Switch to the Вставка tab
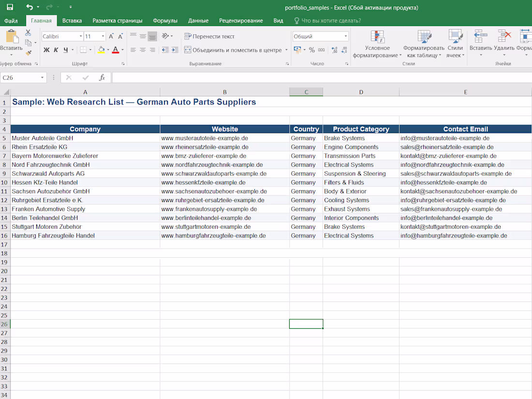The width and height of the screenshot is (532, 399). pyautogui.click(x=72, y=21)
